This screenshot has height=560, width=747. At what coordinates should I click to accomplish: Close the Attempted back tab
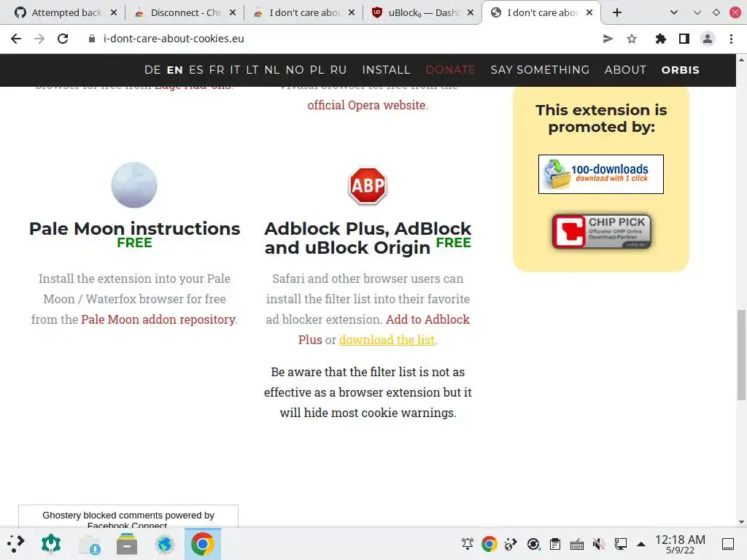[x=113, y=12]
